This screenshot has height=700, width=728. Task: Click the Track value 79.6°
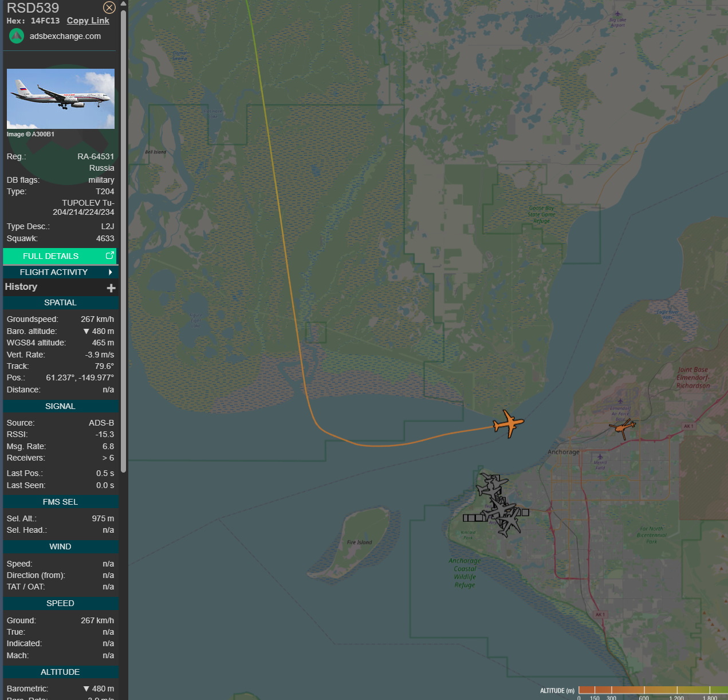(x=104, y=366)
